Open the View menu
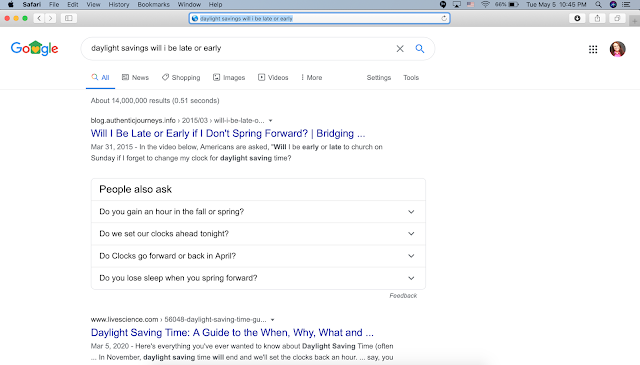Image resolution: width=640 pixels, height=365 pixels. (93, 4)
